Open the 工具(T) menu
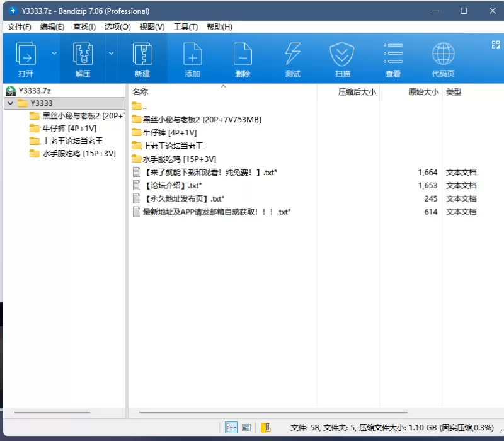 [185, 27]
